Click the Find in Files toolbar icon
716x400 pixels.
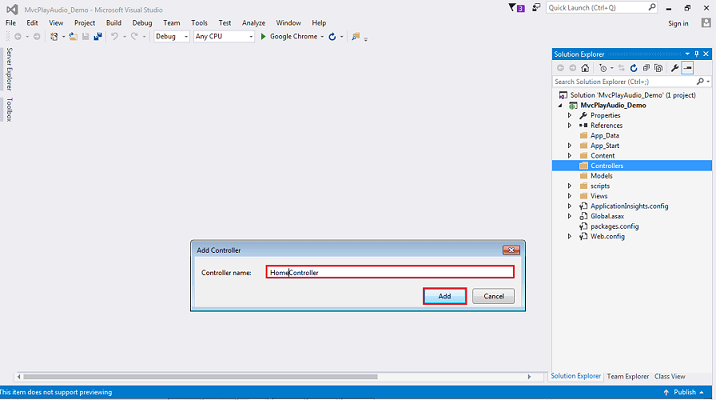point(356,37)
